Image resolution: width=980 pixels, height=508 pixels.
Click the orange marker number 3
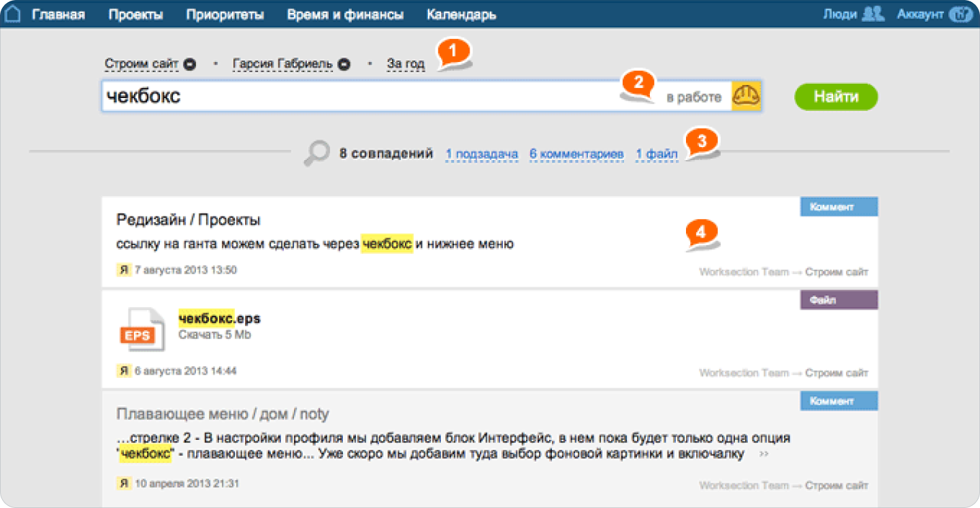tap(704, 142)
